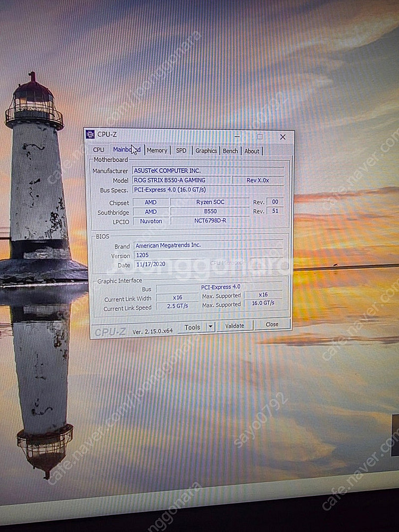
Task: Click the Current Link Speed 2.5 GT/s value
Action: (x=178, y=306)
